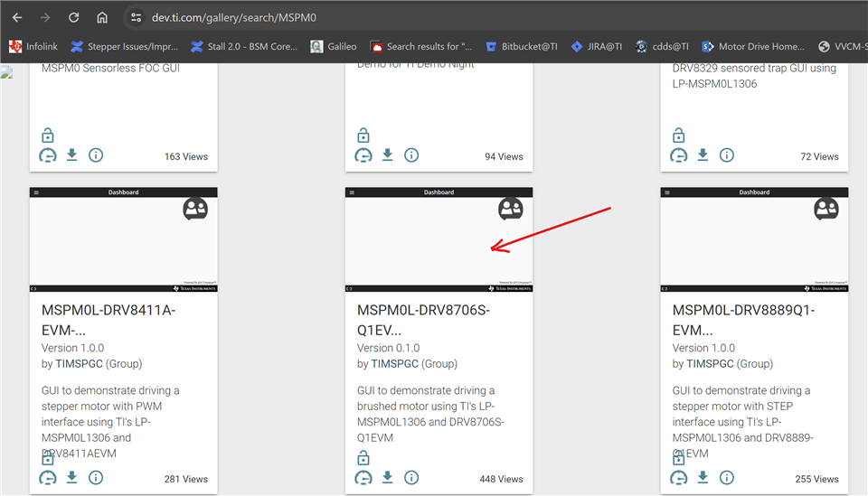Open the Infolink bookmark
Viewport: 868px width, 496px height.
click(x=33, y=46)
